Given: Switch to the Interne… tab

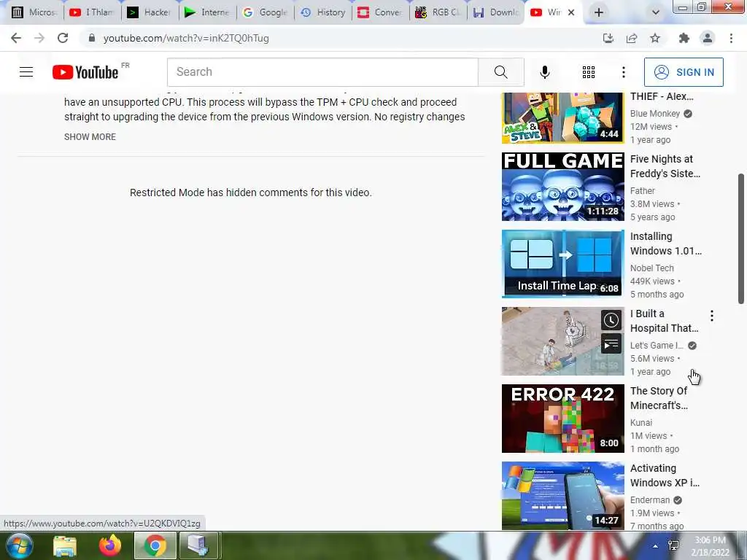Looking at the screenshot, I should [207, 12].
